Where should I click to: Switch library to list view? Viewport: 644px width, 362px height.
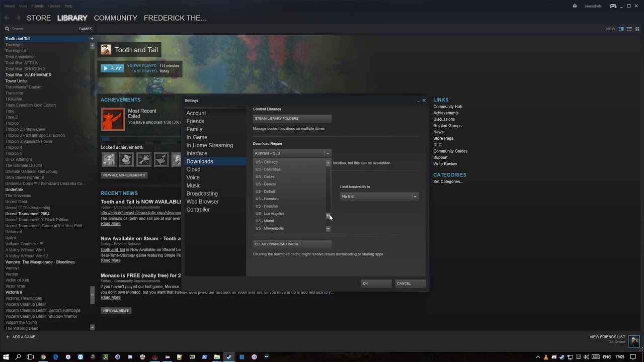629,29
